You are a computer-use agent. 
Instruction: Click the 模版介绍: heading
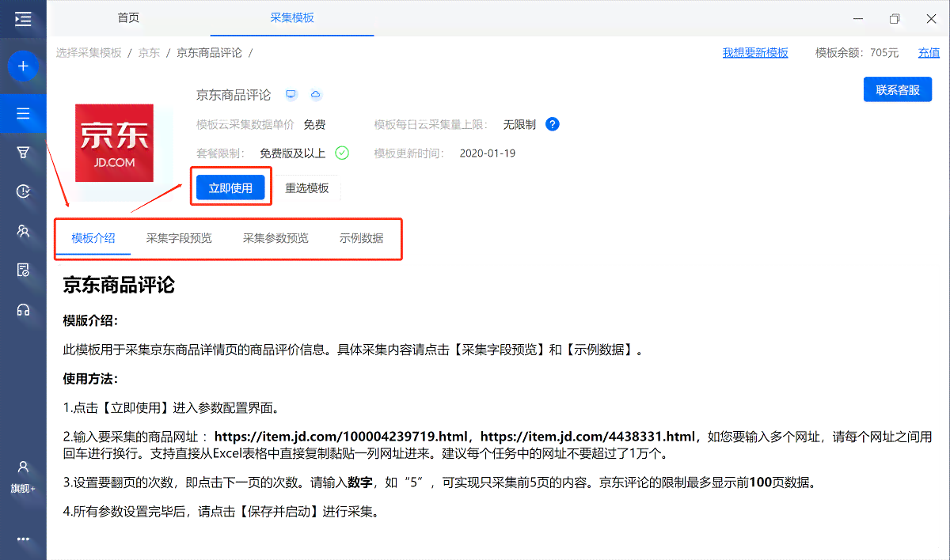pyautogui.click(x=91, y=320)
